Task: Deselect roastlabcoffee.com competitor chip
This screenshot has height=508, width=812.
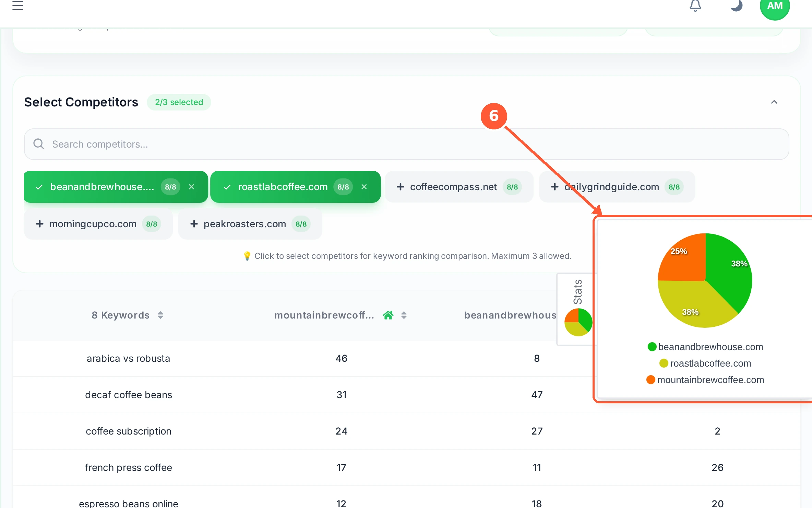Action: tap(295, 187)
